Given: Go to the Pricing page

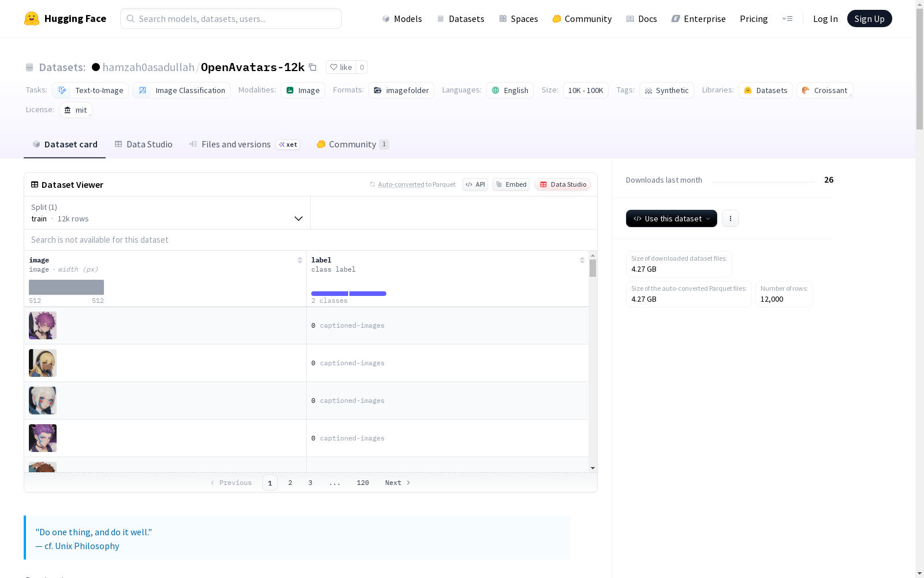Looking at the screenshot, I should (754, 18).
